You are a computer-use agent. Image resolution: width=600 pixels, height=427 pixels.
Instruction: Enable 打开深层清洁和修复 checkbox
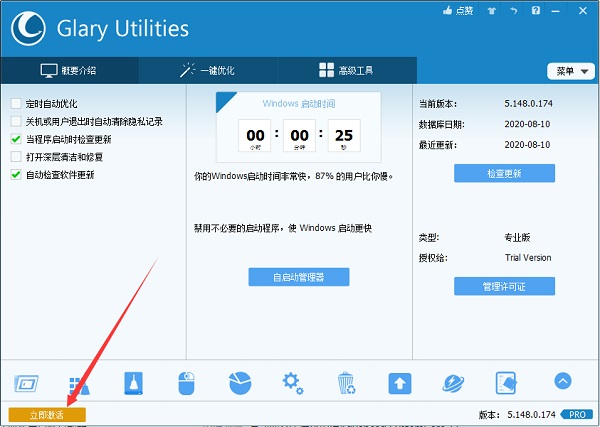[x=16, y=156]
